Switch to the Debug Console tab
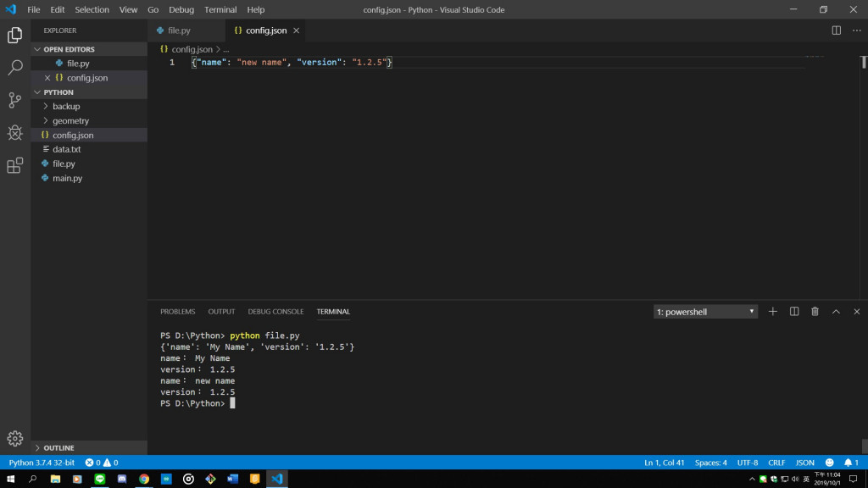The height and width of the screenshot is (488, 868). 275,312
